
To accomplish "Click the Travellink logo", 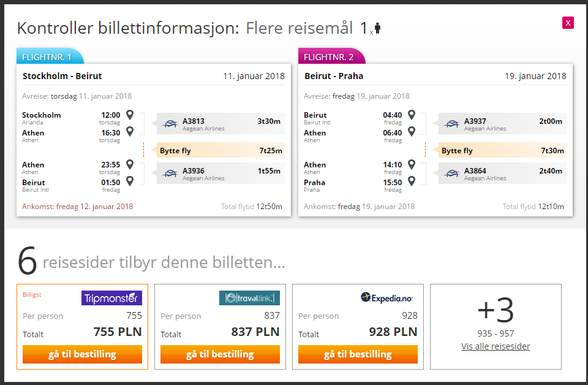I will click(249, 298).
